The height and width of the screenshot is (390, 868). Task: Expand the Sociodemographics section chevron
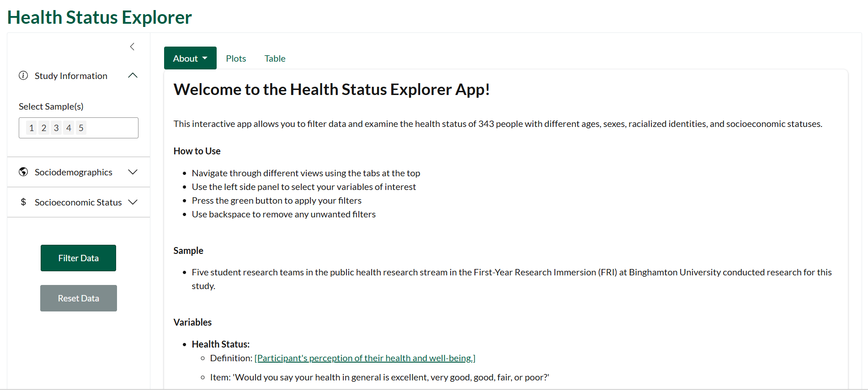tap(133, 172)
